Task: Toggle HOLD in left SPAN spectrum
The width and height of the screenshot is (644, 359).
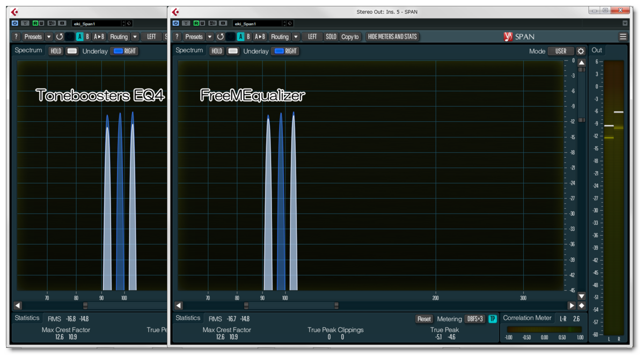Action: [x=56, y=51]
